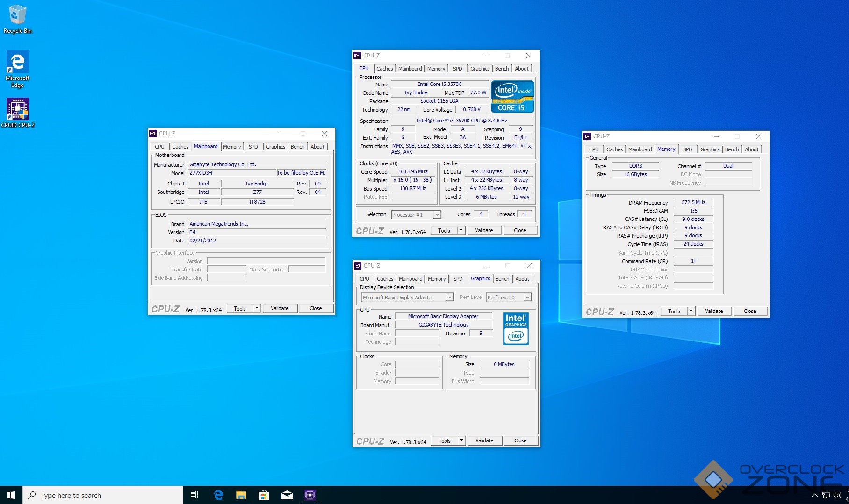Open File Explorer from the taskbar

241,495
